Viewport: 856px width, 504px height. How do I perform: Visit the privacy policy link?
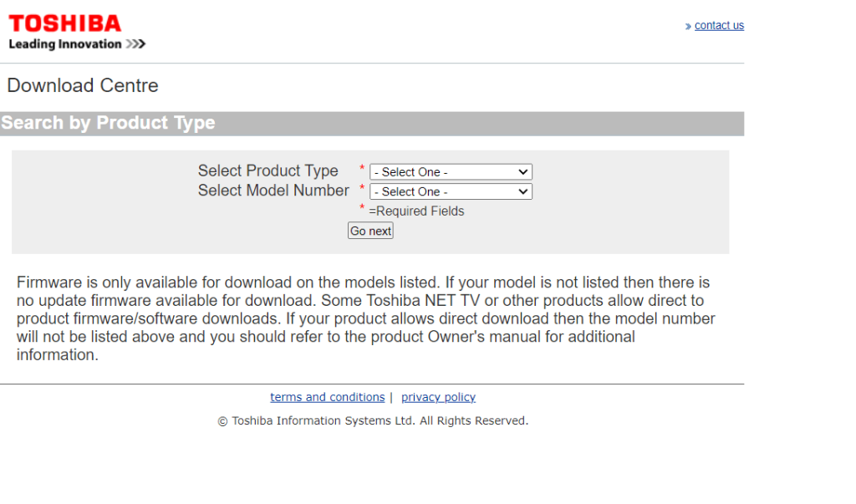coord(438,398)
